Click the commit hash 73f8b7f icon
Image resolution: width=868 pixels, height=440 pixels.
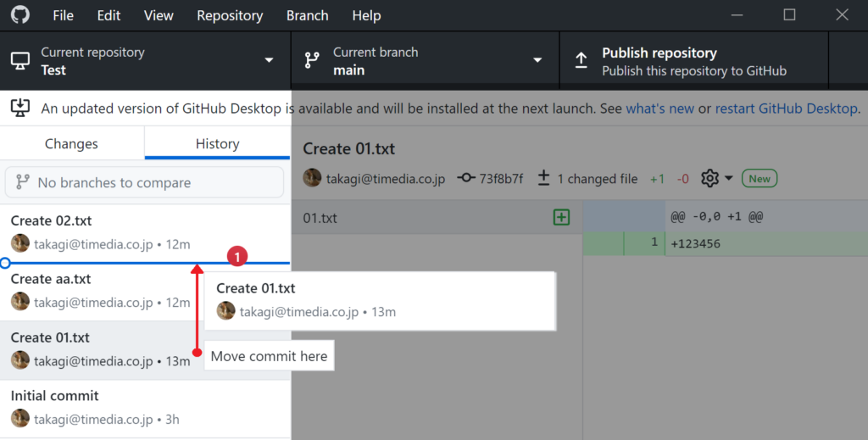coord(465,178)
